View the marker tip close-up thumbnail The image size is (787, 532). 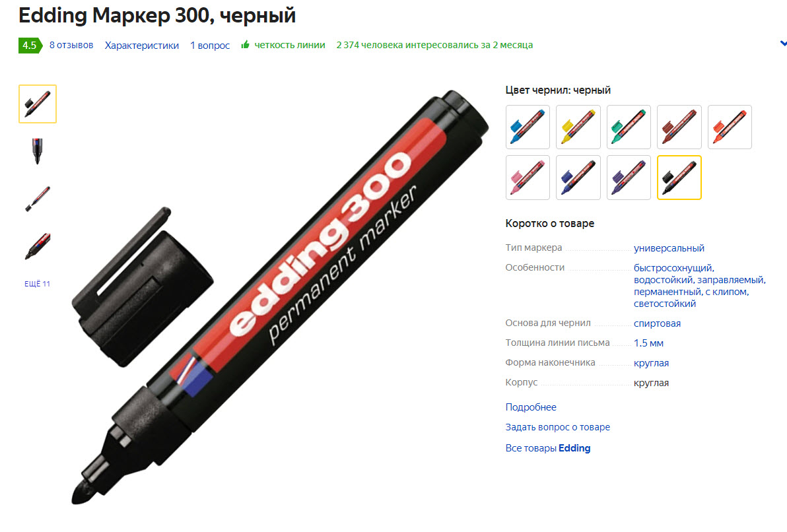[38, 151]
